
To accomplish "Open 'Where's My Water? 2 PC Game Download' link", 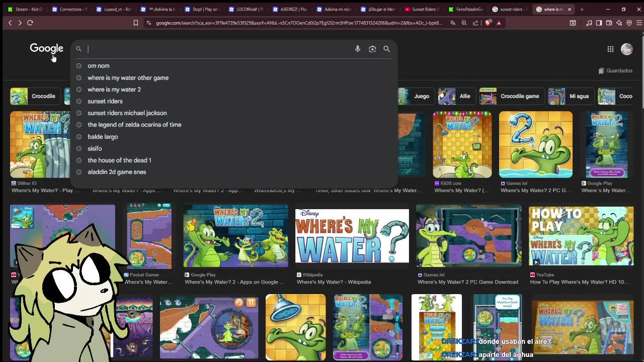I will [x=468, y=282].
